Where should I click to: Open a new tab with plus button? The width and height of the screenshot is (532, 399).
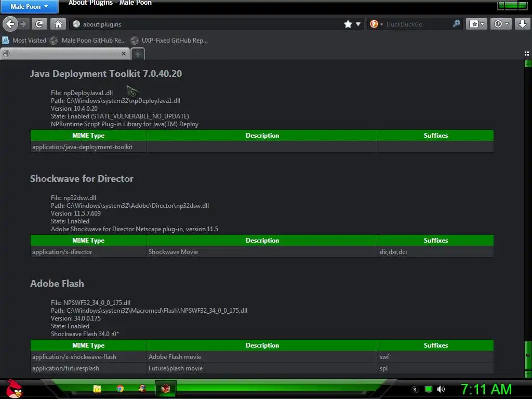click(137, 54)
